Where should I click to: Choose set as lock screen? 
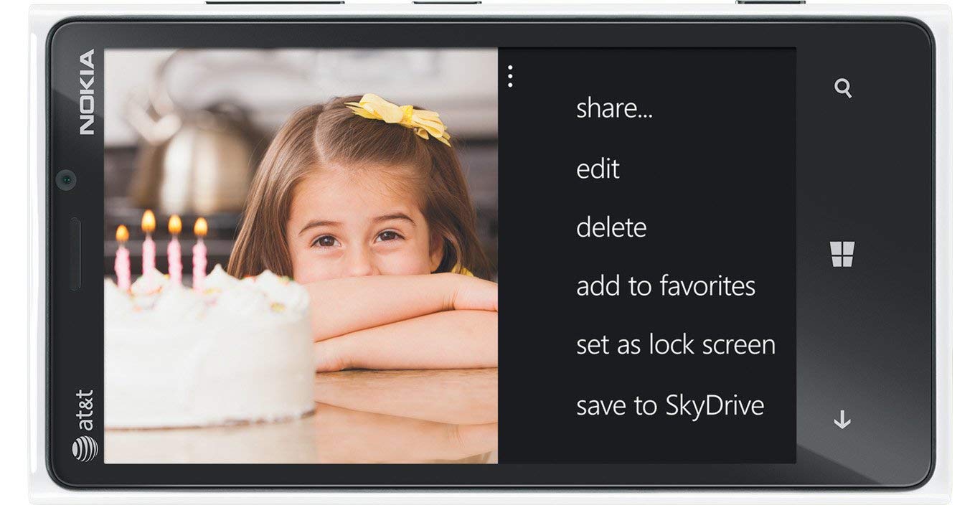click(x=676, y=345)
